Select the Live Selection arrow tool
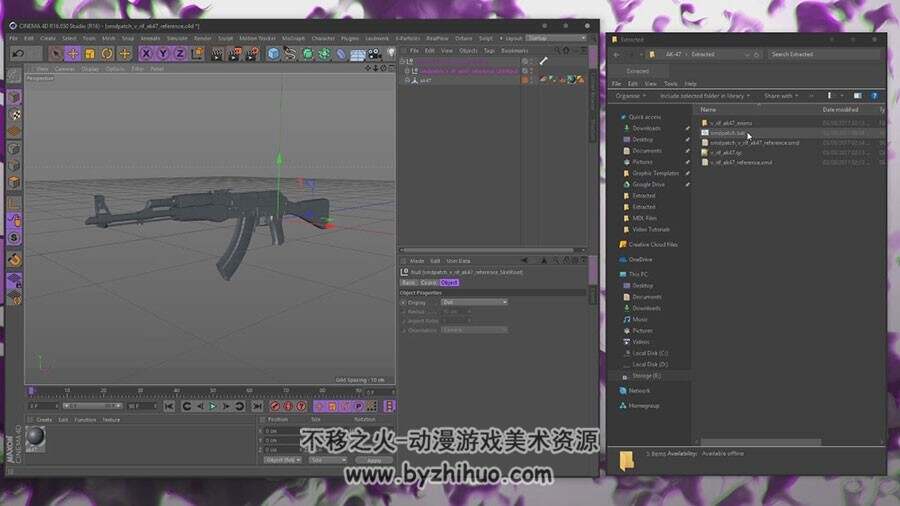This screenshot has height=506, width=900. (56, 53)
